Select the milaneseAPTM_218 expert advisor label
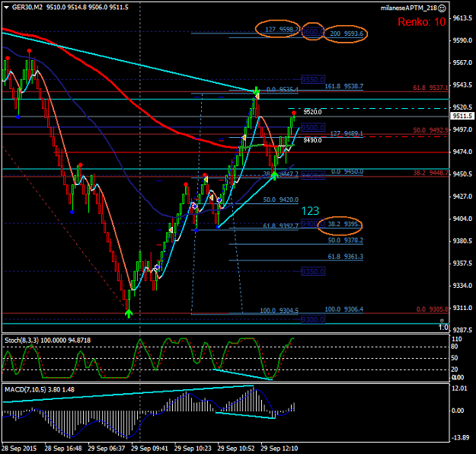 tap(409, 8)
